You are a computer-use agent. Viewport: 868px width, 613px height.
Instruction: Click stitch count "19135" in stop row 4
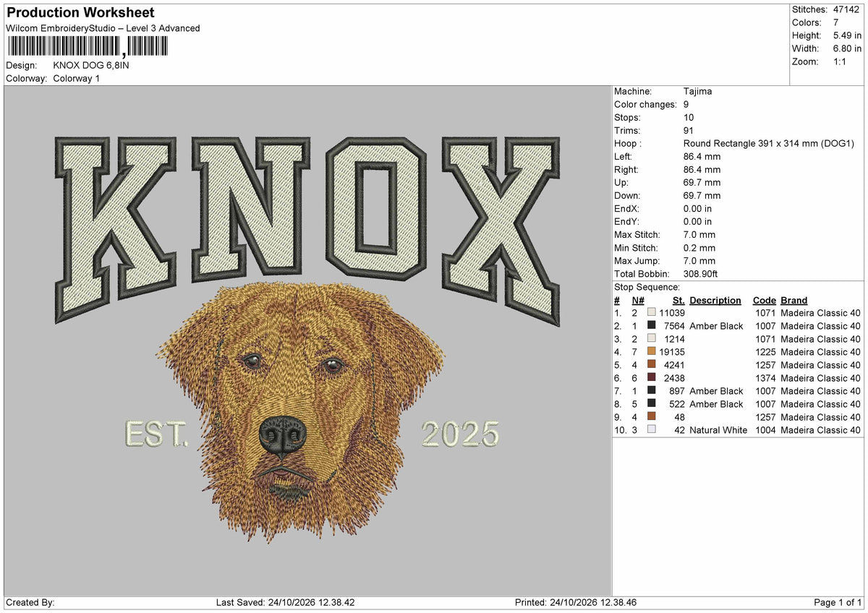(672, 352)
